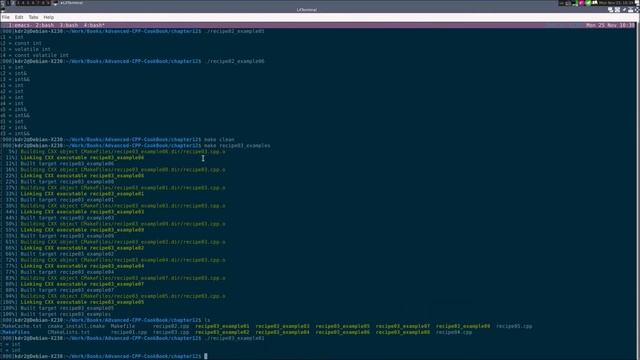Open the File menu
Image resolution: width=640 pixels, height=360 pixels.
click(6, 17)
